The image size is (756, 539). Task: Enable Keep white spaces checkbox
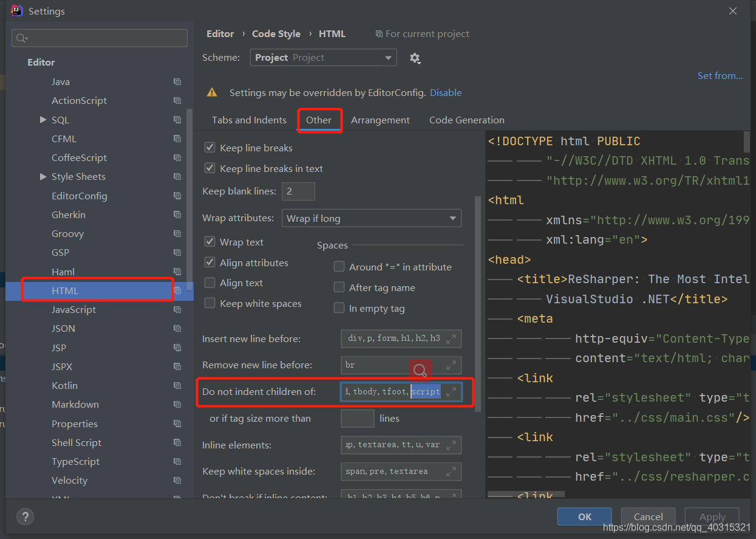(209, 303)
